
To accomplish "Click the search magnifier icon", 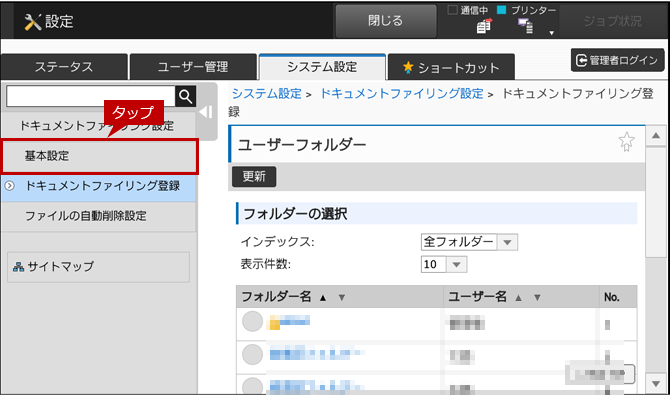I will click(185, 97).
